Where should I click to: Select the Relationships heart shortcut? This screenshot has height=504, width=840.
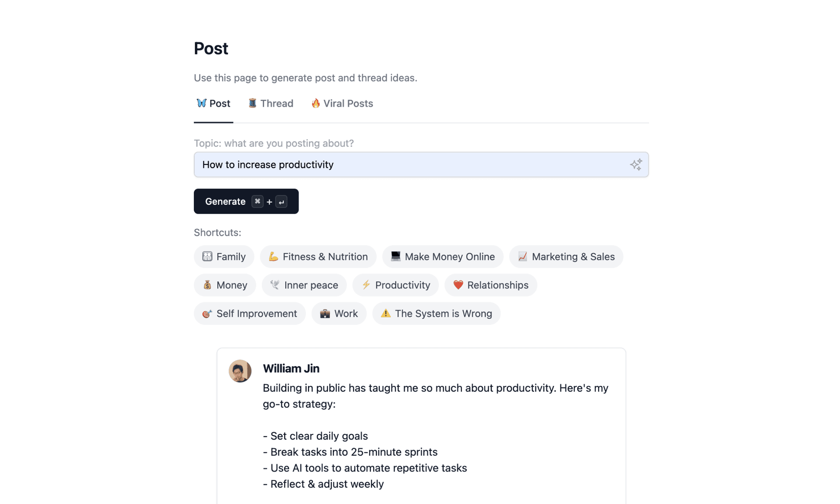490,285
